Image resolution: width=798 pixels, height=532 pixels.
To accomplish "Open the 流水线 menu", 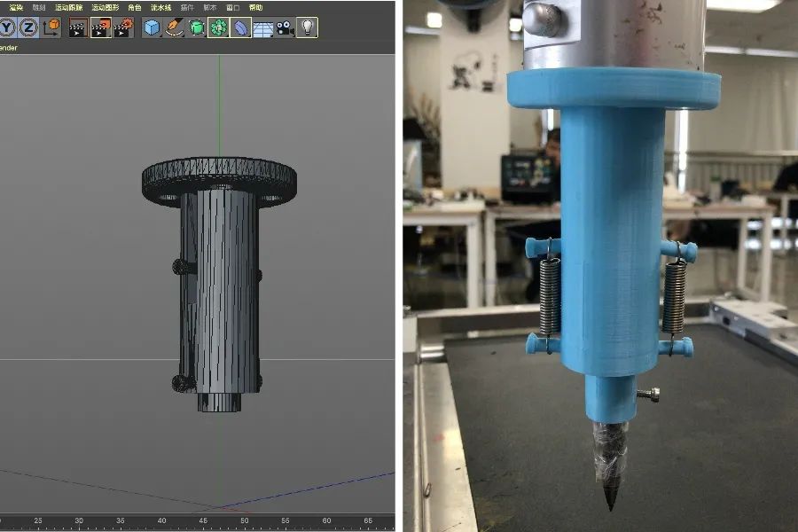I will pyautogui.click(x=160, y=7).
